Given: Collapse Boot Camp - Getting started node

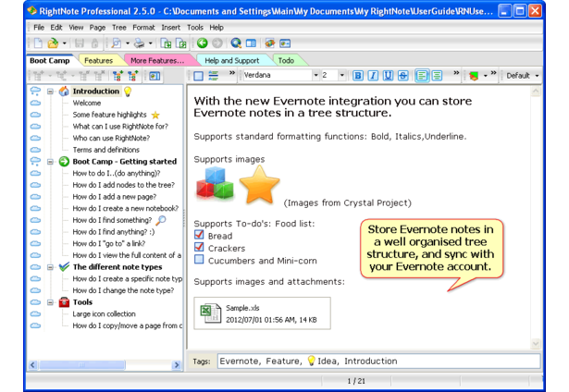Looking at the screenshot, I should (x=51, y=162).
